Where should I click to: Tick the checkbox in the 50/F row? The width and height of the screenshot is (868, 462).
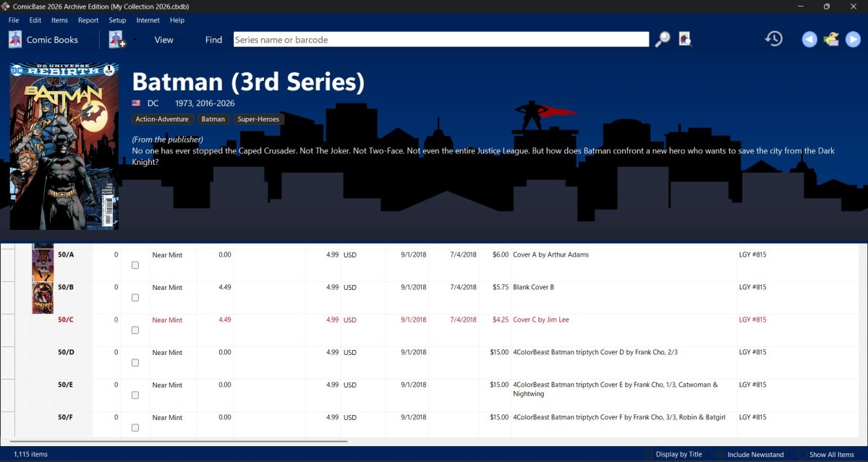coord(135,428)
